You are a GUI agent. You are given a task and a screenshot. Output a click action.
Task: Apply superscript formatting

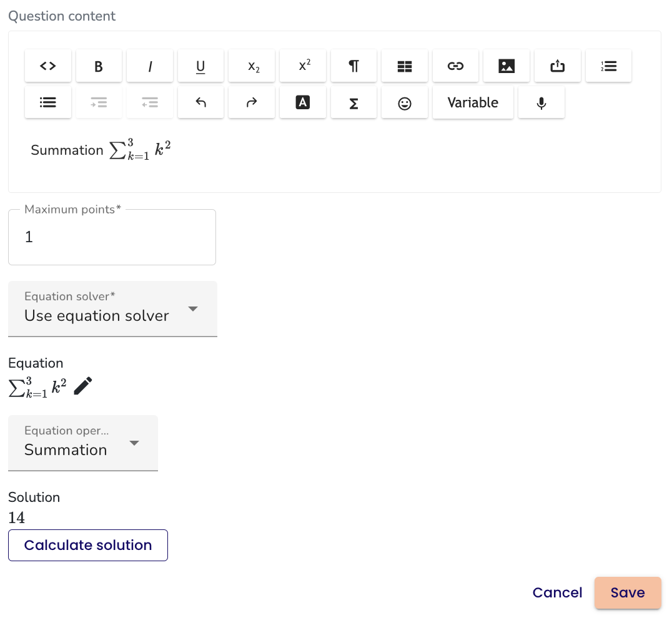click(x=303, y=66)
